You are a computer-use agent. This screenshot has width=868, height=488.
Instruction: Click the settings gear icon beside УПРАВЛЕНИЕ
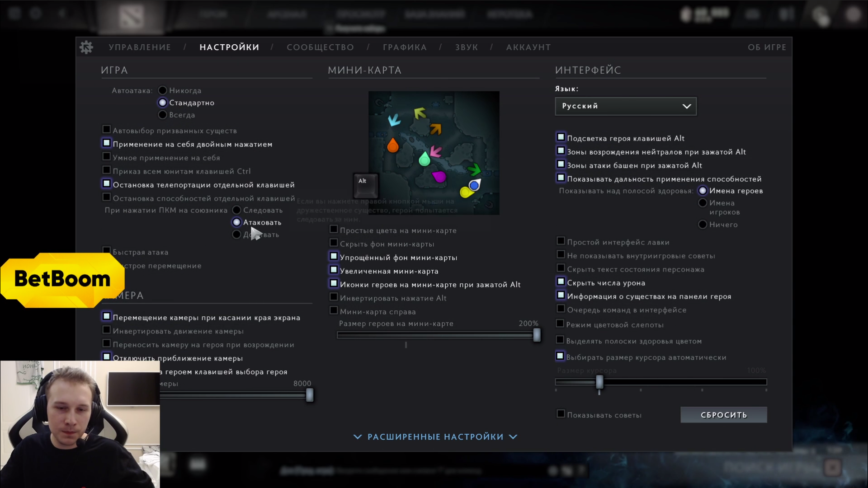pyautogui.click(x=86, y=47)
